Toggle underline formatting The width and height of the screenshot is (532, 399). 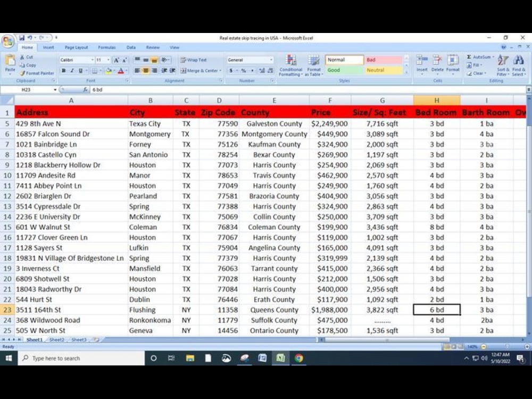(80, 71)
